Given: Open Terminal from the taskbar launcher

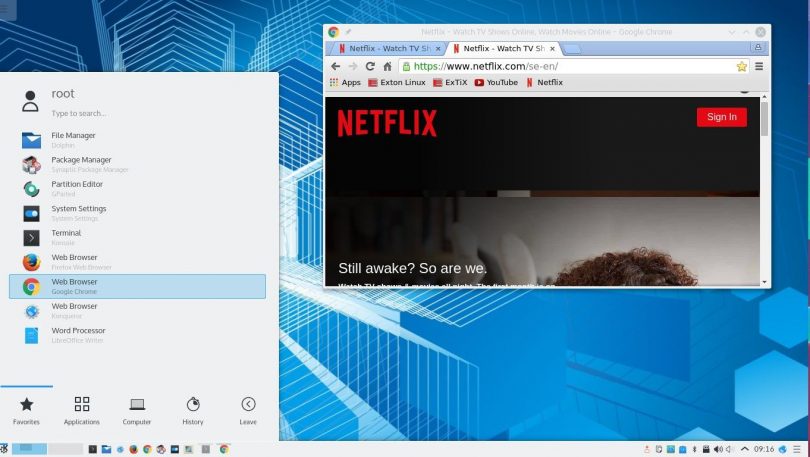Looking at the screenshot, I should [93, 449].
